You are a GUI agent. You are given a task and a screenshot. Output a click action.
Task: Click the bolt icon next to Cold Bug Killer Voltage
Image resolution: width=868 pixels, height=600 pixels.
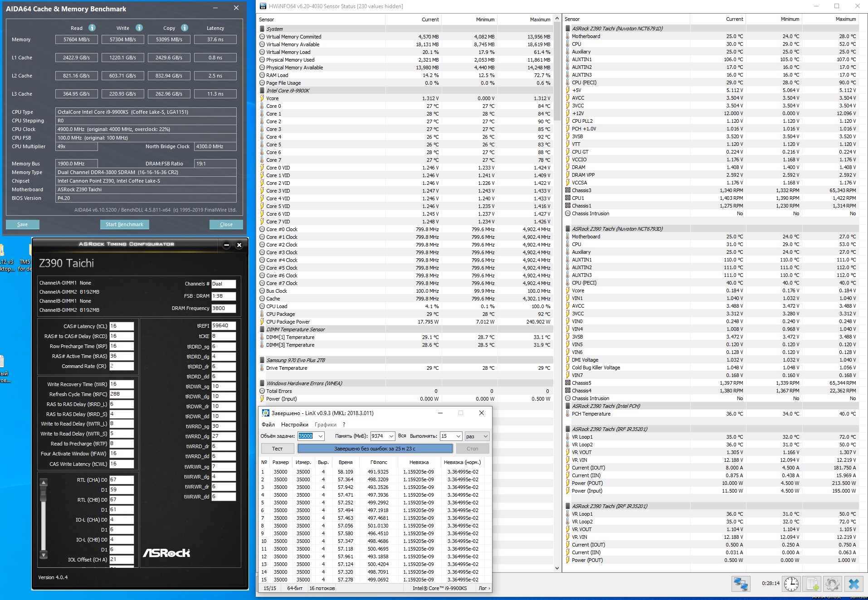coord(568,368)
